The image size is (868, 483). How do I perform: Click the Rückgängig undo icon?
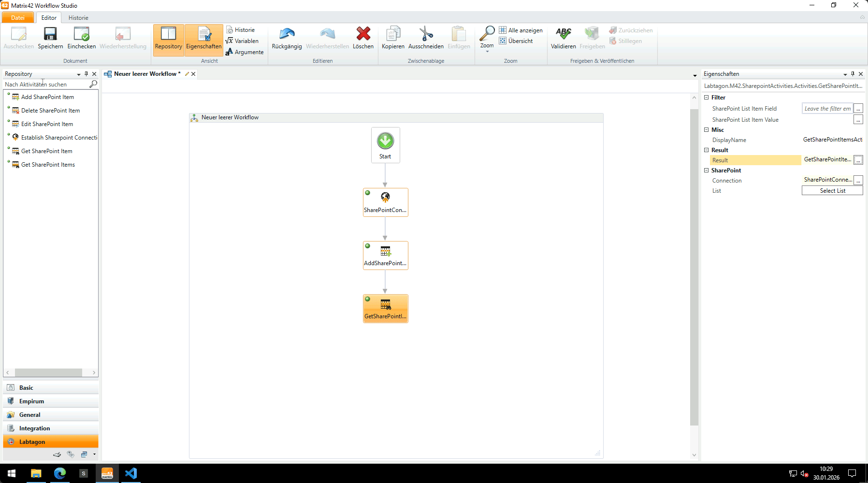click(287, 34)
